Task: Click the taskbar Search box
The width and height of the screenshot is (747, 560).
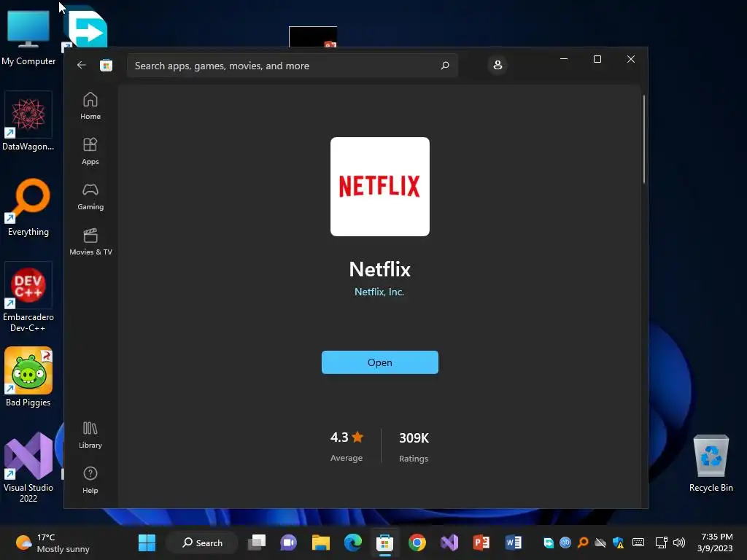Action: tap(202, 542)
